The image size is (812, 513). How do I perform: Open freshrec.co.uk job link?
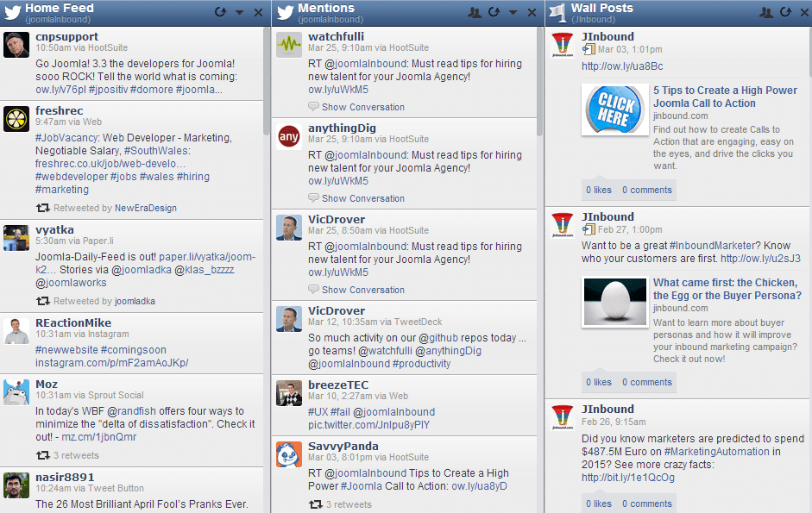click(x=110, y=164)
